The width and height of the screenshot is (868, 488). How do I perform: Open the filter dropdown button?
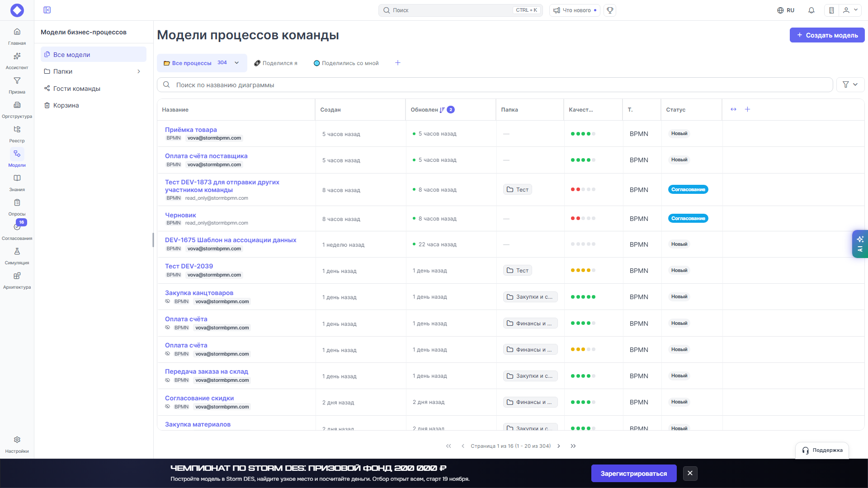tap(850, 84)
